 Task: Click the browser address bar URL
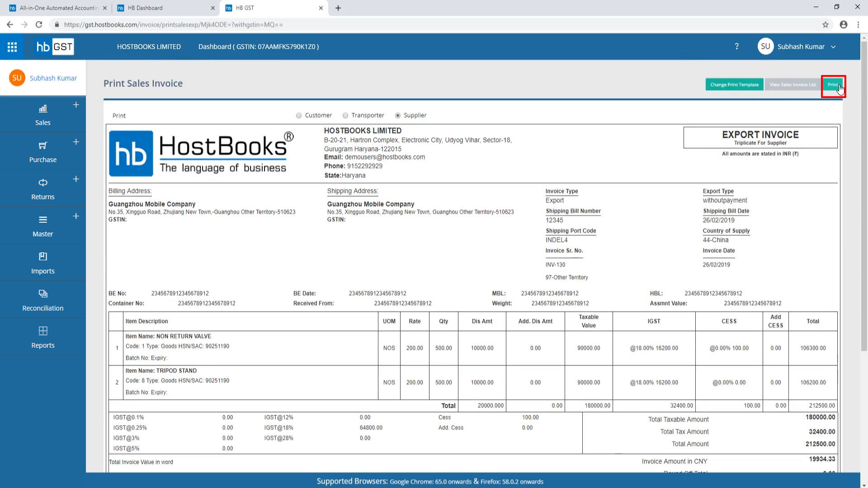click(174, 24)
